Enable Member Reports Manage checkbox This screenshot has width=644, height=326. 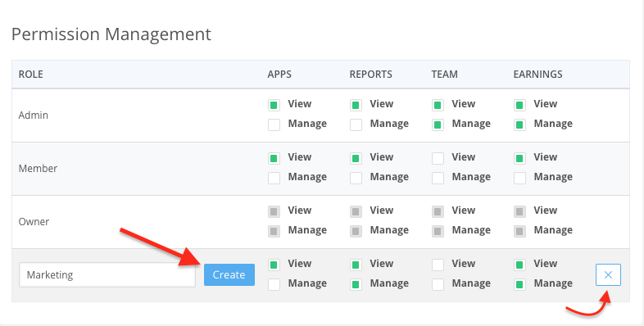coord(356,179)
